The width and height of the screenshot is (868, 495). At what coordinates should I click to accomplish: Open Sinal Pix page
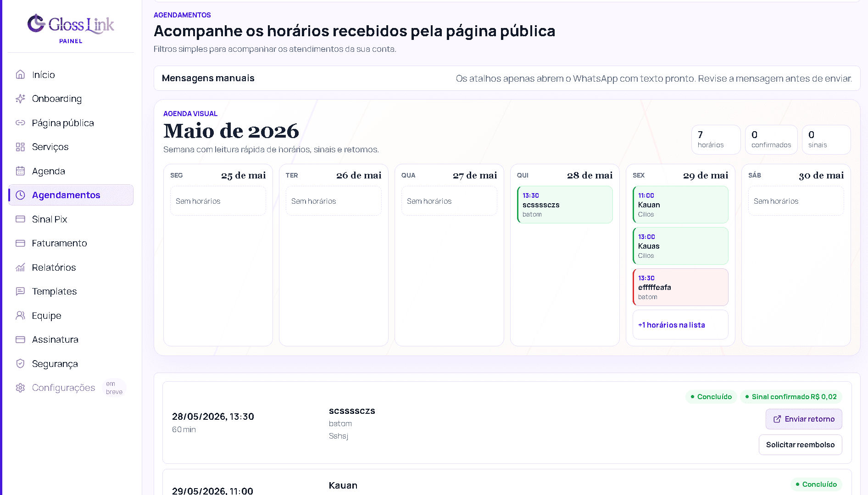[71, 219]
